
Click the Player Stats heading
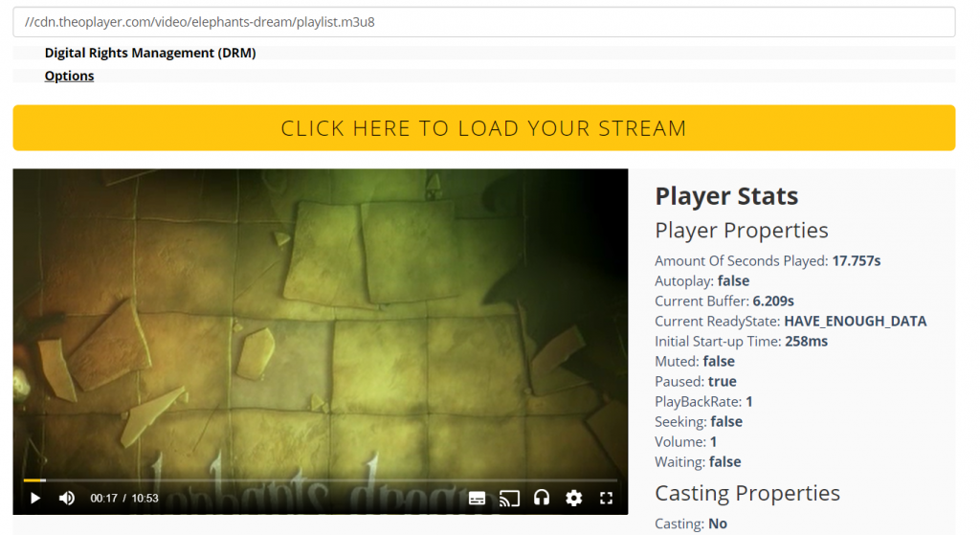[x=726, y=196]
